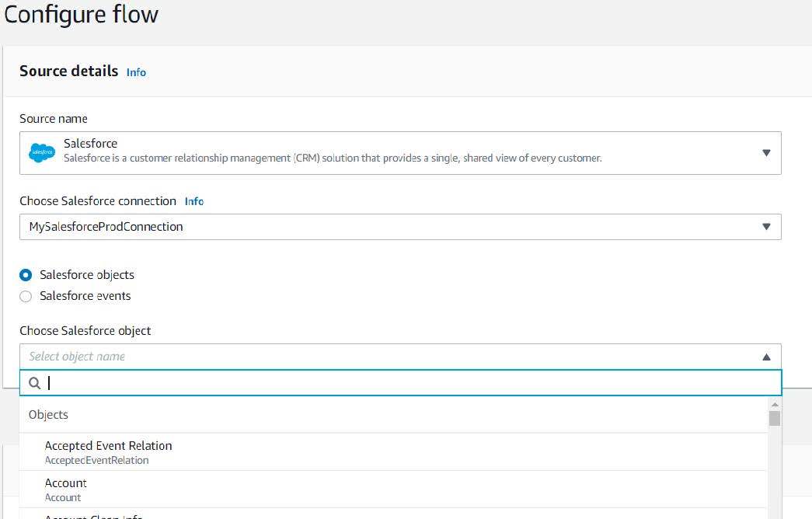Focus the object search input field

tap(400, 383)
